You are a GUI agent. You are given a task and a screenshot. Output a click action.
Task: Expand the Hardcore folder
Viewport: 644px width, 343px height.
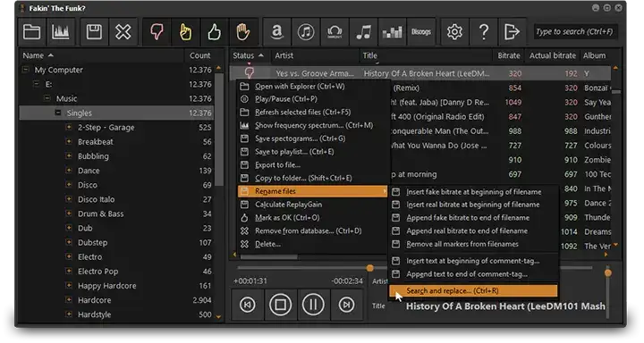(x=69, y=300)
